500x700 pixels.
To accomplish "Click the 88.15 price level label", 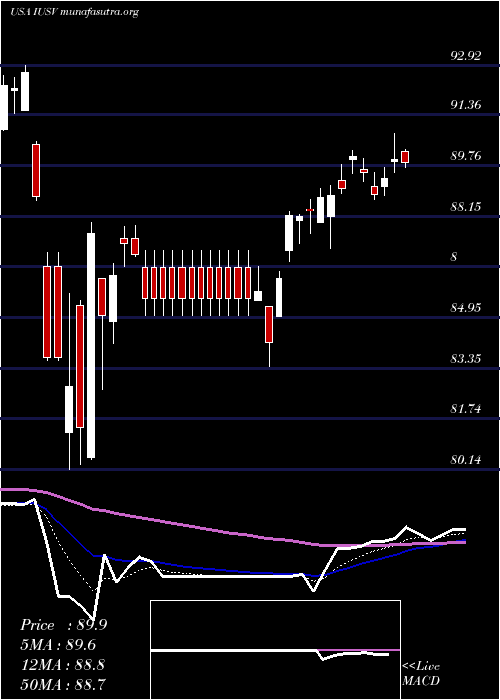I will tap(466, 207).
